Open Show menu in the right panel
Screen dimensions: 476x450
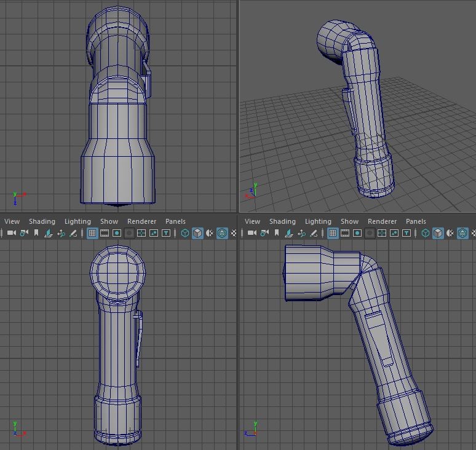349,221
